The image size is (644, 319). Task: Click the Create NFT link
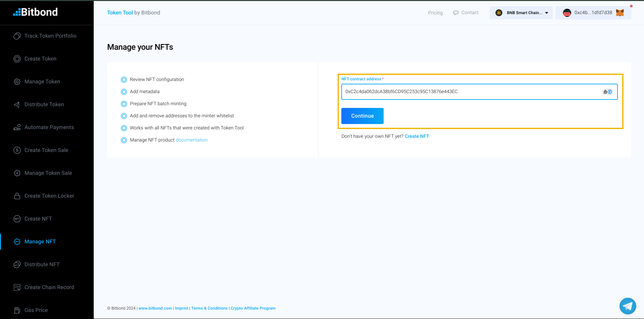tap(417, 136)
